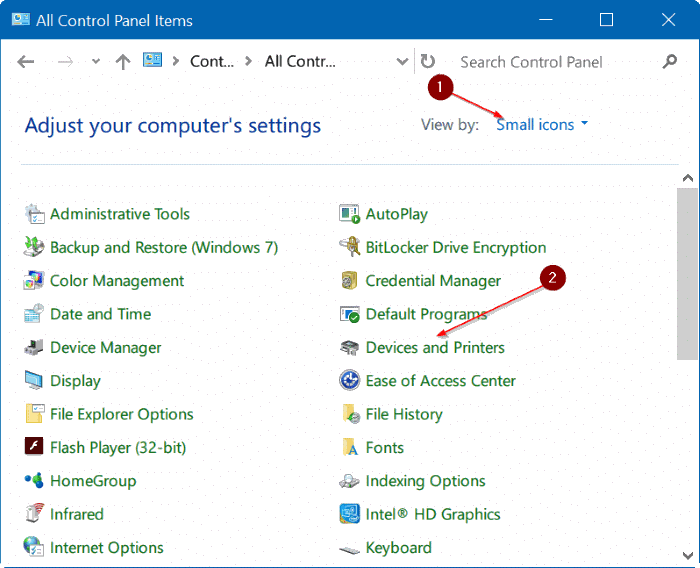Open the Device Manager icon
700x568 pixels.
pyautogui.click(x=34, y=347)
